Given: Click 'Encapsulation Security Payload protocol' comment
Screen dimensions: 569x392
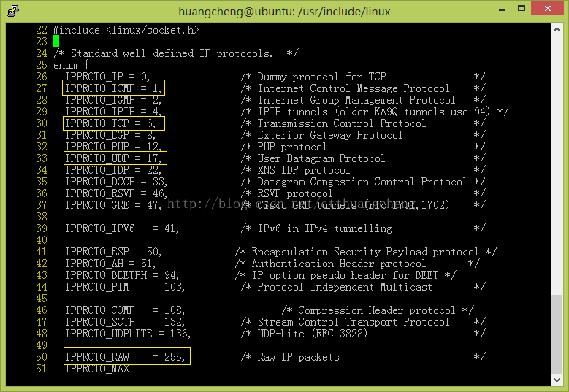Looking at the screenshot, I should (x=365, y=252).
